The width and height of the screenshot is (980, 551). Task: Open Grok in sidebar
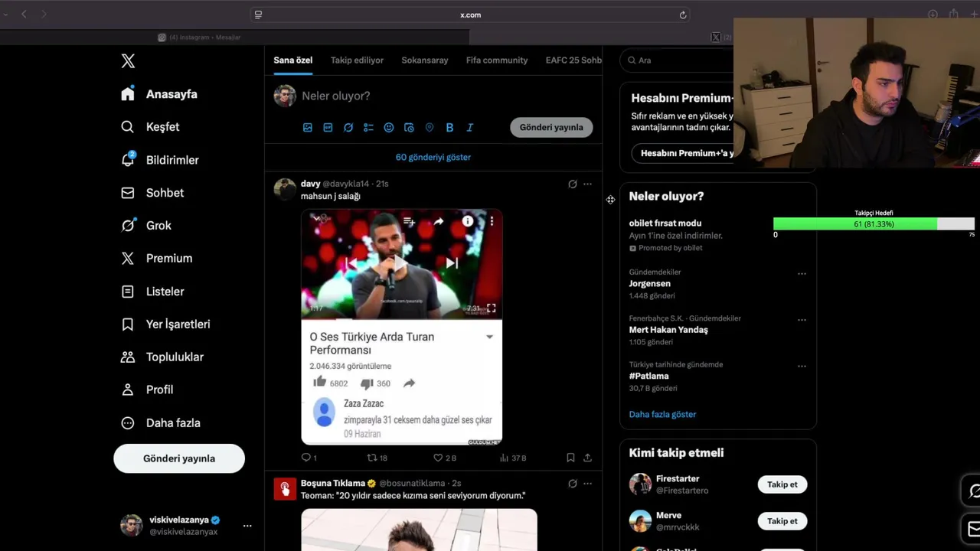tap(146, 226)
